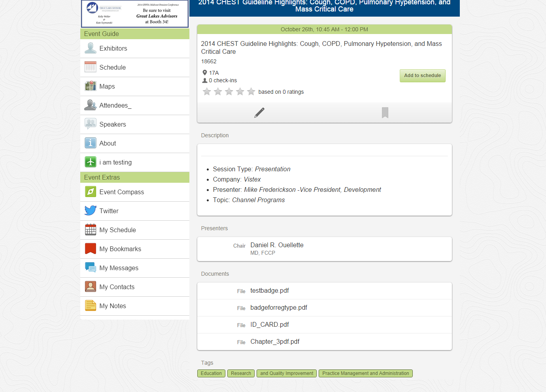Click the 'based on 0 ratings' text
Screen dimensions: 546x392
tap(281, 92)
